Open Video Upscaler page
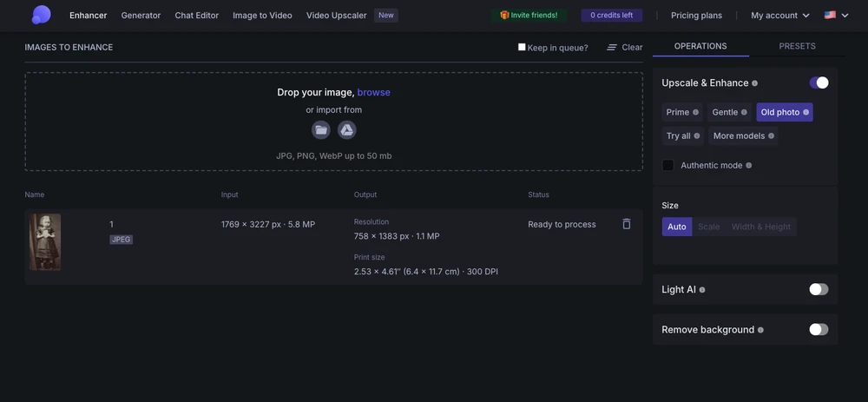The image size is (868, 402). pos(337,16)
